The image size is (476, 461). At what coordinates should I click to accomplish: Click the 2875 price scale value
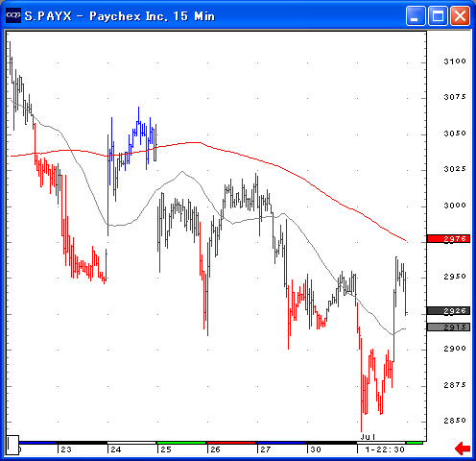coord(455,385)
